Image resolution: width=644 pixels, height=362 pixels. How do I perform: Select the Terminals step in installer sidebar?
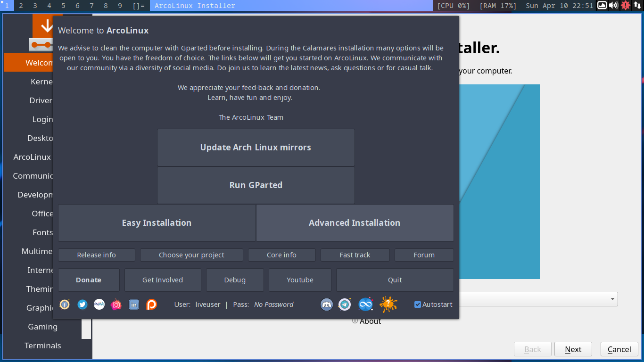coord(43,346)
